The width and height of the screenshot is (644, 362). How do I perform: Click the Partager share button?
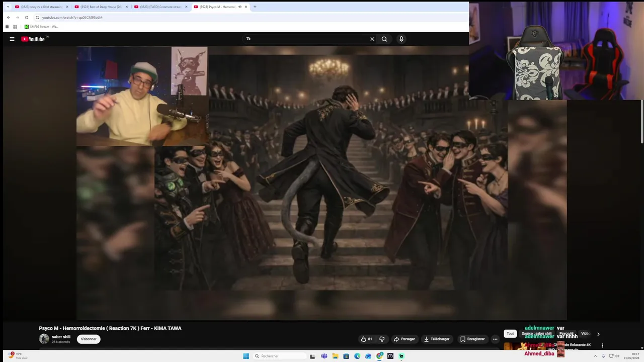coord(405,339)
